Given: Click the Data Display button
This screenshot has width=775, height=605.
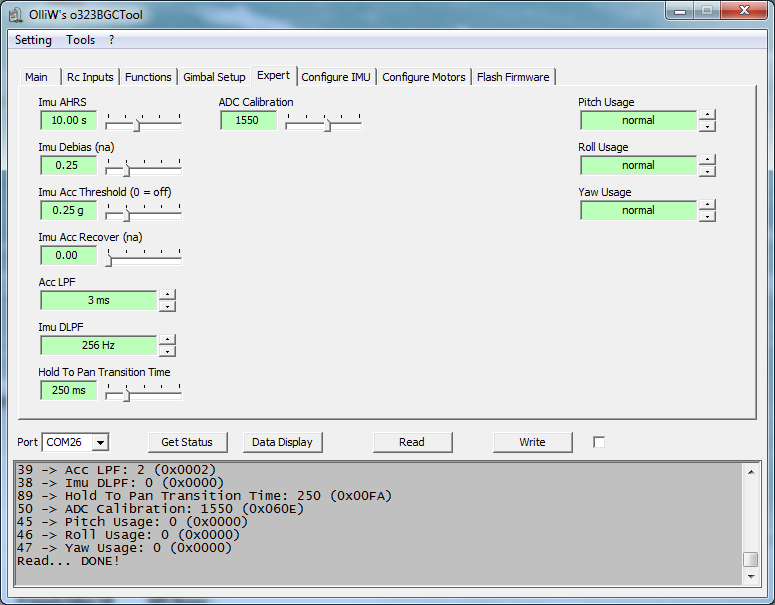Looking at the screenshot, I should [282, 442].
